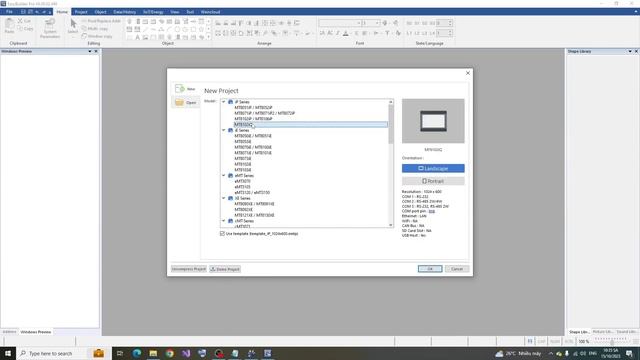640x360 pixels.
Task: Open the Windows Preview panel options arrow
Action: 90,51
